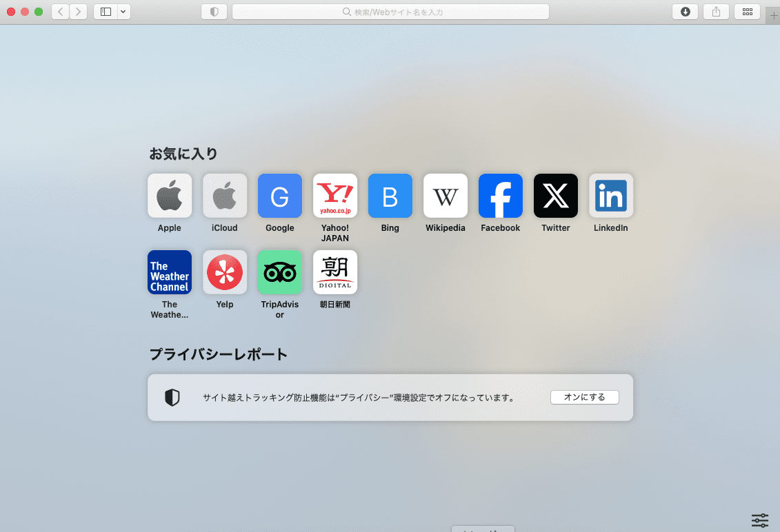Toggle the sidebar visibility
Screen dimensions: 780x532
pos(105,12)
